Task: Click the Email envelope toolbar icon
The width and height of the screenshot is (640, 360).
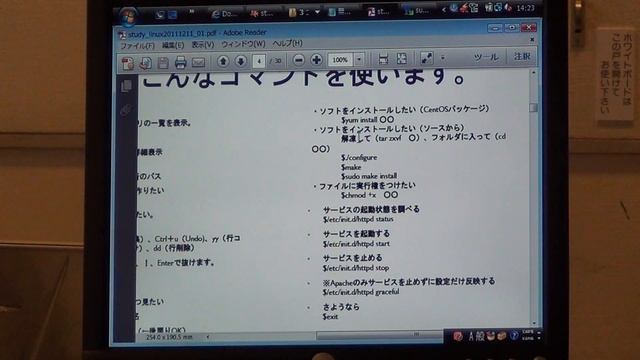Action: pyautogui.click(x=198, y=62)
